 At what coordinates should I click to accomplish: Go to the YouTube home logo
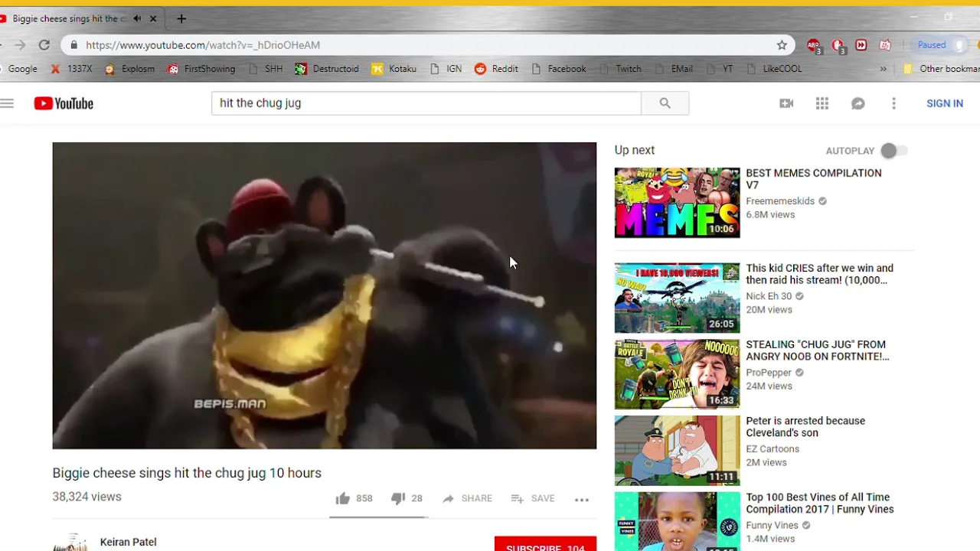(64, 103)
